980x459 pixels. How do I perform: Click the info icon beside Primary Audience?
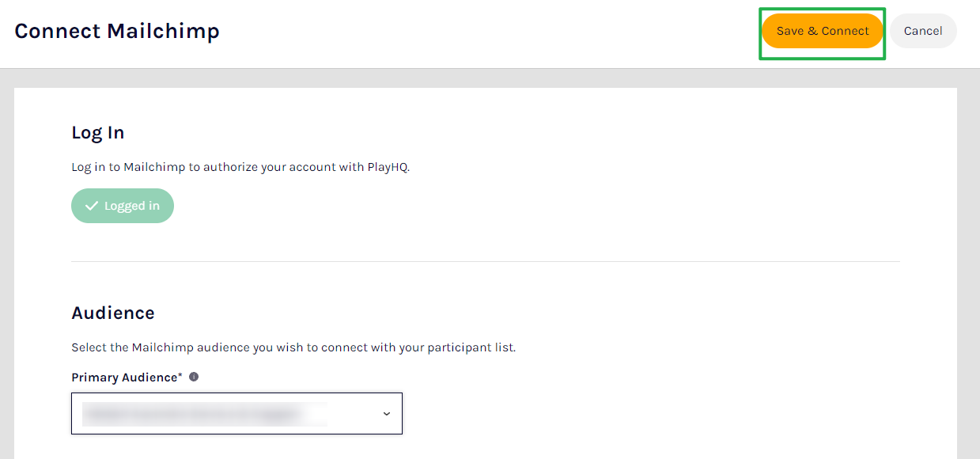194,377
